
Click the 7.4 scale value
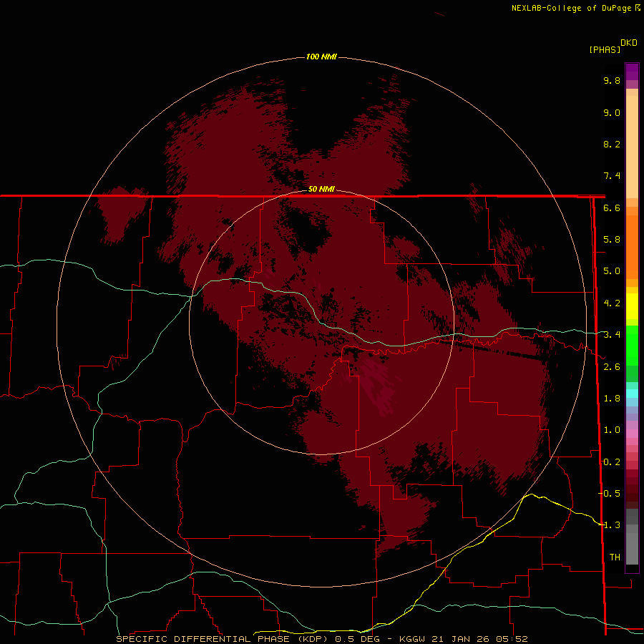612,176
